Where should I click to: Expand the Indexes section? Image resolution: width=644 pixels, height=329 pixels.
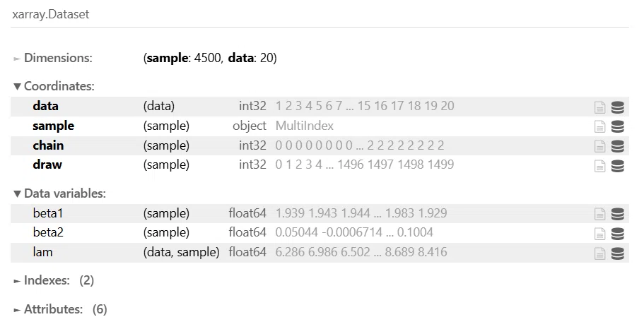(x=54, y=280)
